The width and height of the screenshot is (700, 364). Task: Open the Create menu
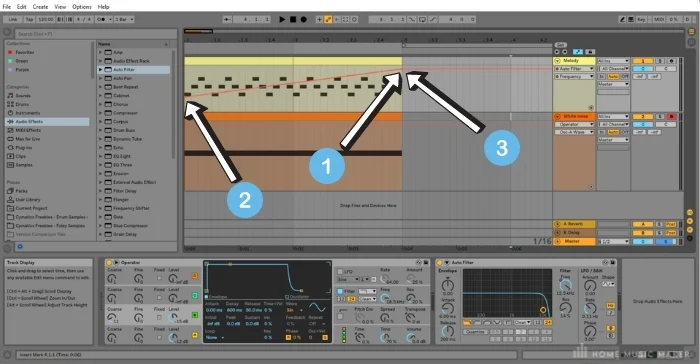coord(40,7)
